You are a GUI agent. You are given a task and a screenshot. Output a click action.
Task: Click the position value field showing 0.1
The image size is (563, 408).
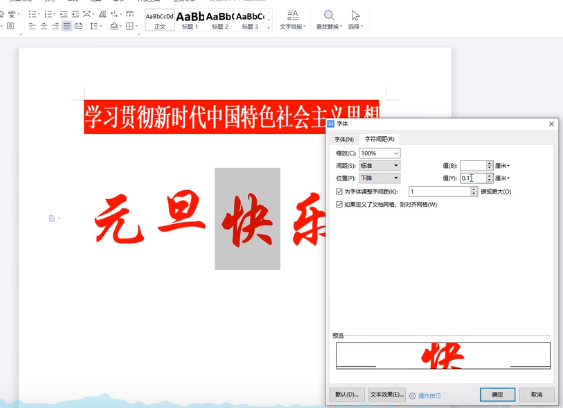(473, 178)
